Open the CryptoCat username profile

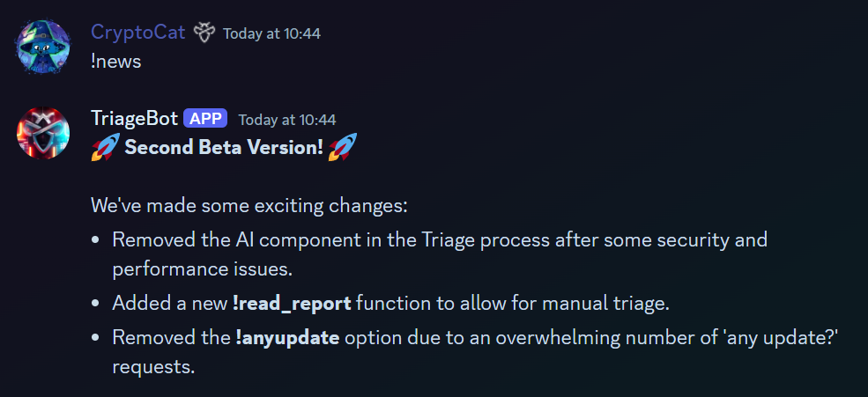tap(138, 33)
